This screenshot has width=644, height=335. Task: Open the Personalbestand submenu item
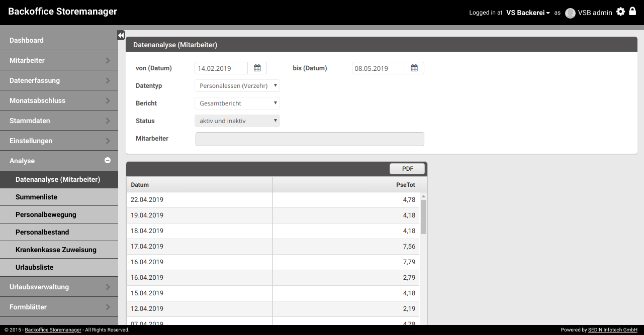(x=59, y=232)
